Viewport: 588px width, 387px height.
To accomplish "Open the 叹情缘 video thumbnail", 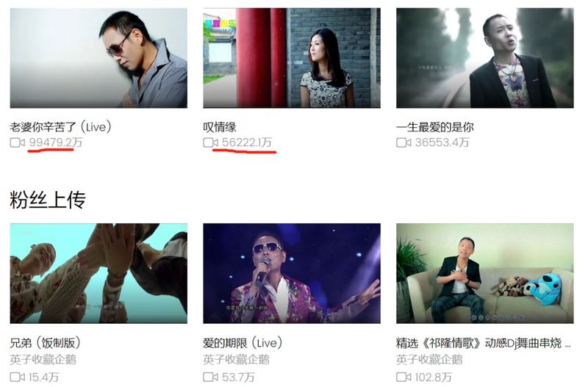I will 292,58.
